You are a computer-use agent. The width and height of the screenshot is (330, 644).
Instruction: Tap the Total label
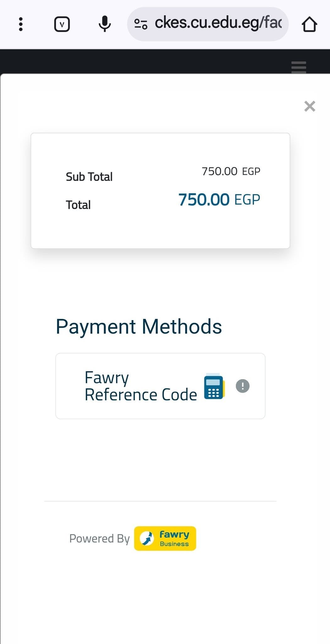(x=78, y=205)
